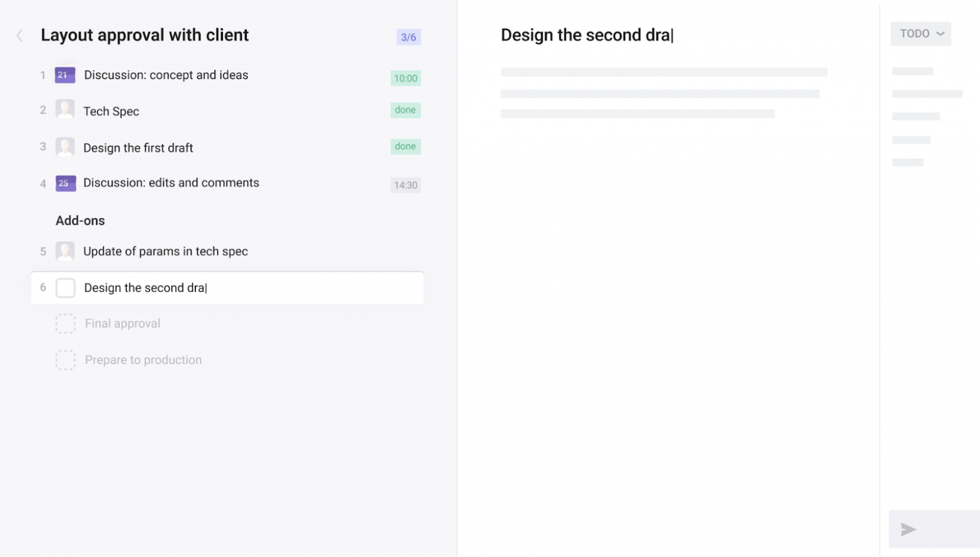Image resolution: width=980 pixels, height=557 pixels.
Task: Click the assignee avatar next to Tech Spec
Action: [x=65, y=110]
